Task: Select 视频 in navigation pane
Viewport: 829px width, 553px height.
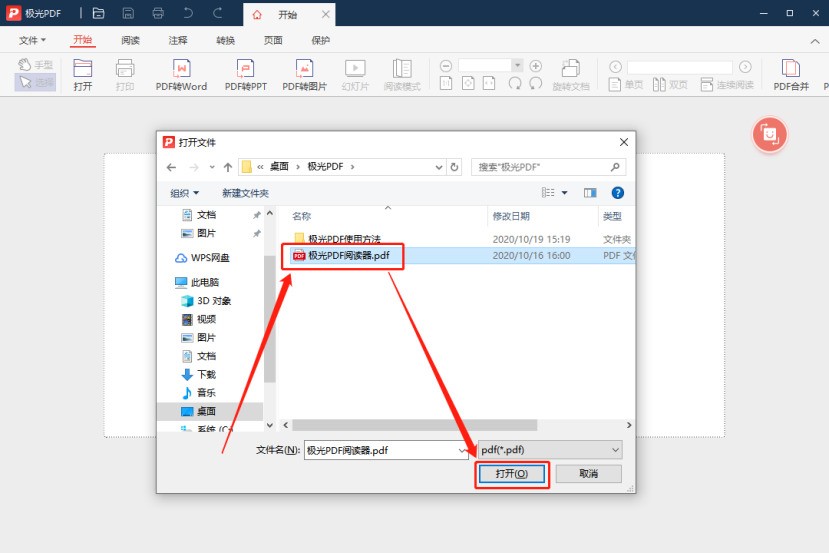Action: [x=199, y=319]
